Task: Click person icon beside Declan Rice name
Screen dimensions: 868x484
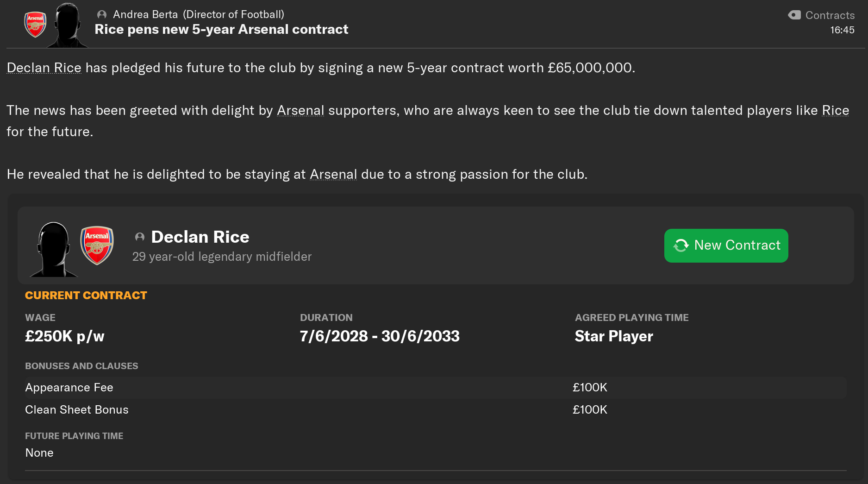Action: pos(140,237)
